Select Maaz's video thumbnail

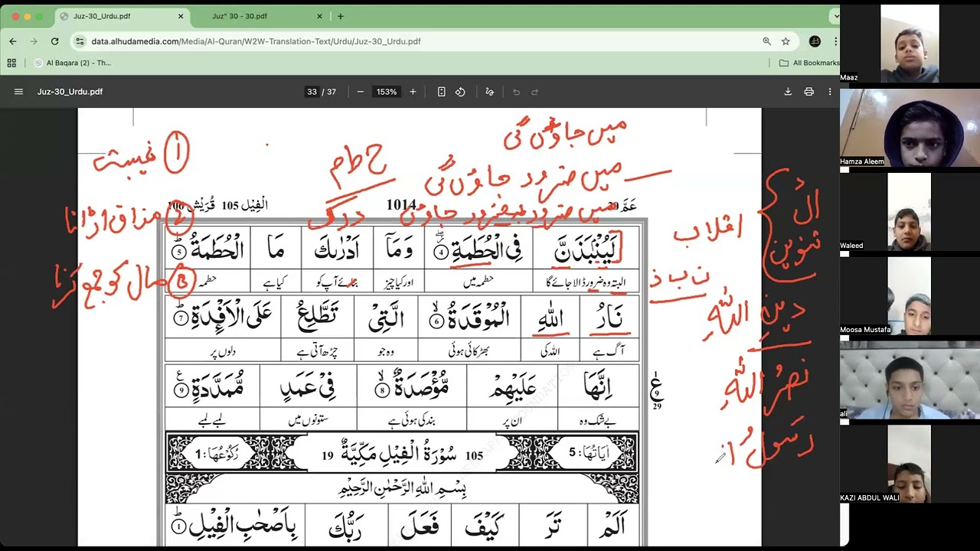click(910, 44)
